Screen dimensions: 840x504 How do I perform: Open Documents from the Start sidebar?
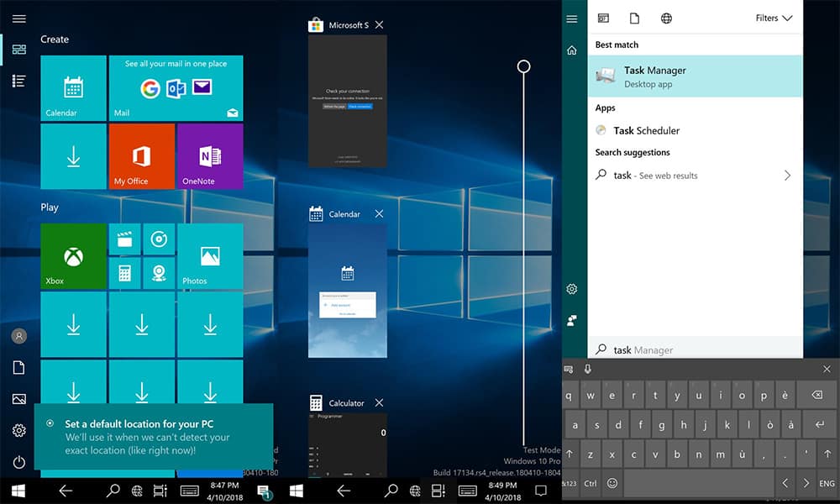pos(18,367)
